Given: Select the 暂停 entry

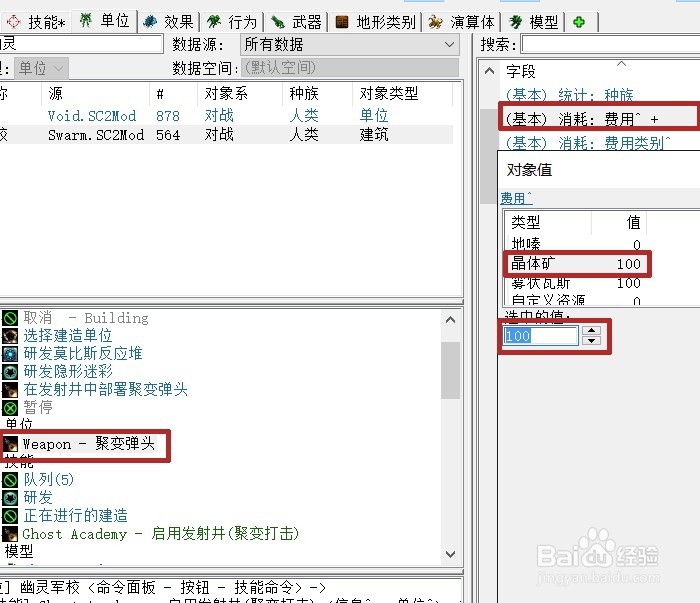Looking at the screenshot, I should (x=38, y=407).
